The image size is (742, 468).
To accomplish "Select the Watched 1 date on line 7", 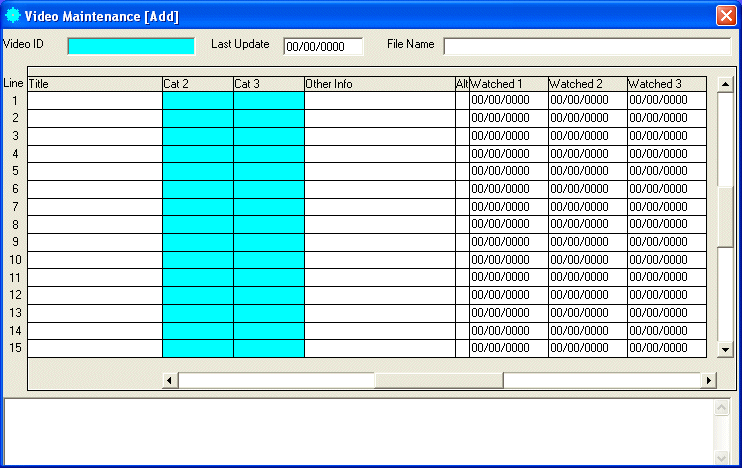I will pos(508,207).
